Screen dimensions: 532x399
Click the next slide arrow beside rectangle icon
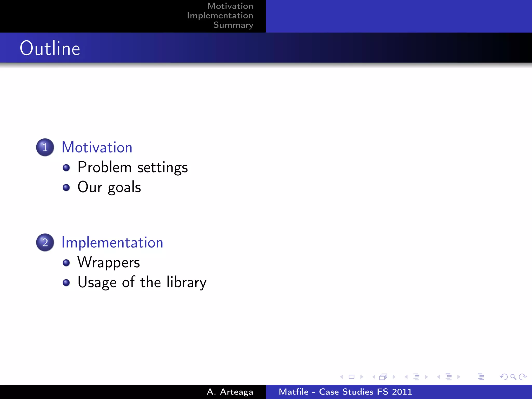pyautogui.click(x=362, y=377)
